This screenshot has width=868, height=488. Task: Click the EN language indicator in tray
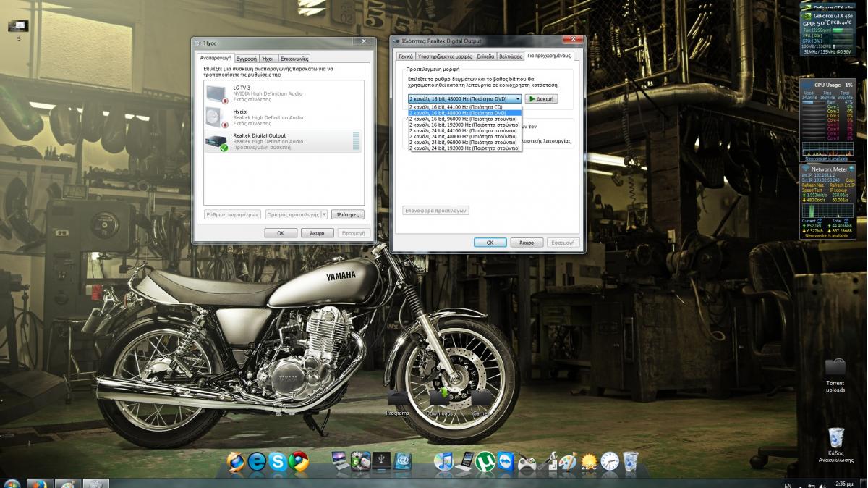(788, 484)
